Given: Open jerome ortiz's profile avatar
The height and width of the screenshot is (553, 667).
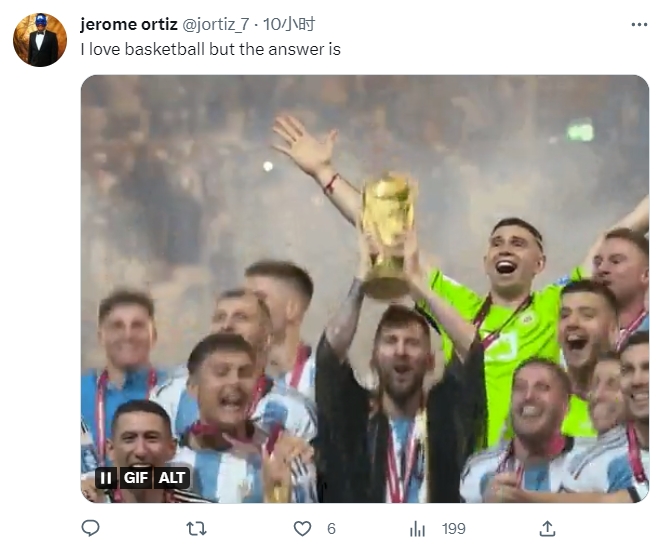Looking at the screenshot, I should pyautogui.click(x=40, y=40).
